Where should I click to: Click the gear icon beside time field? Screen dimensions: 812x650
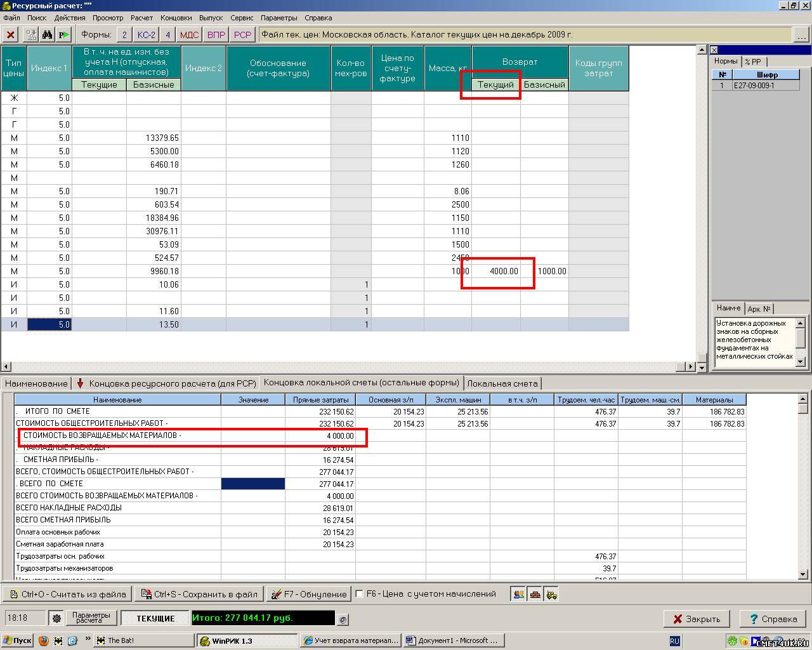[56, 618]
